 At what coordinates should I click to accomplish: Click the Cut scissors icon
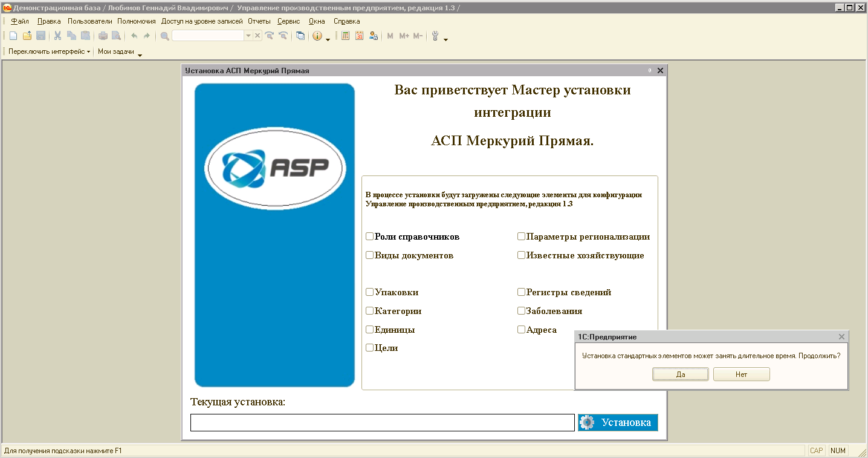click(58, 36)
